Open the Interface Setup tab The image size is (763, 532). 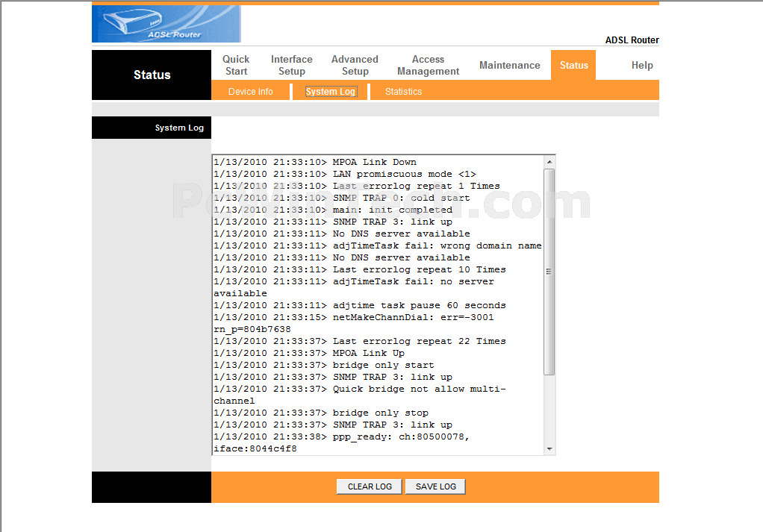(291, 65)
